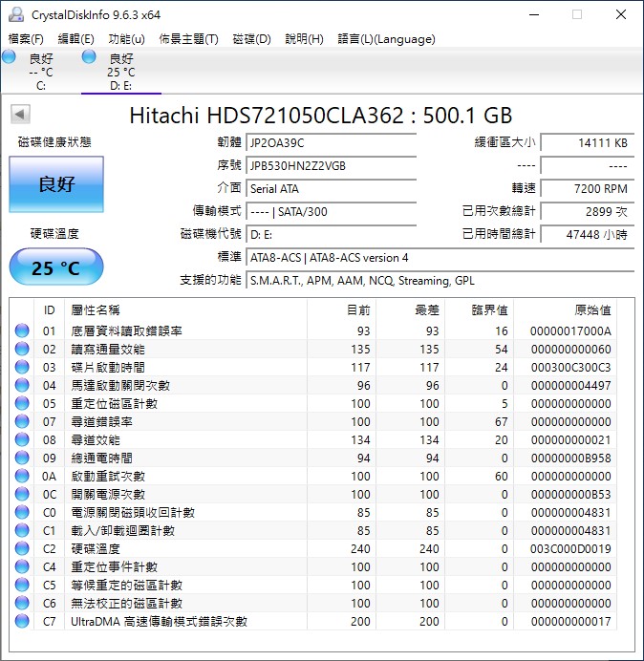The width and height of the screenshot is (644, 661).
Task: Open the 佈景主題(T) menu
Action: (x=188, y=39)
